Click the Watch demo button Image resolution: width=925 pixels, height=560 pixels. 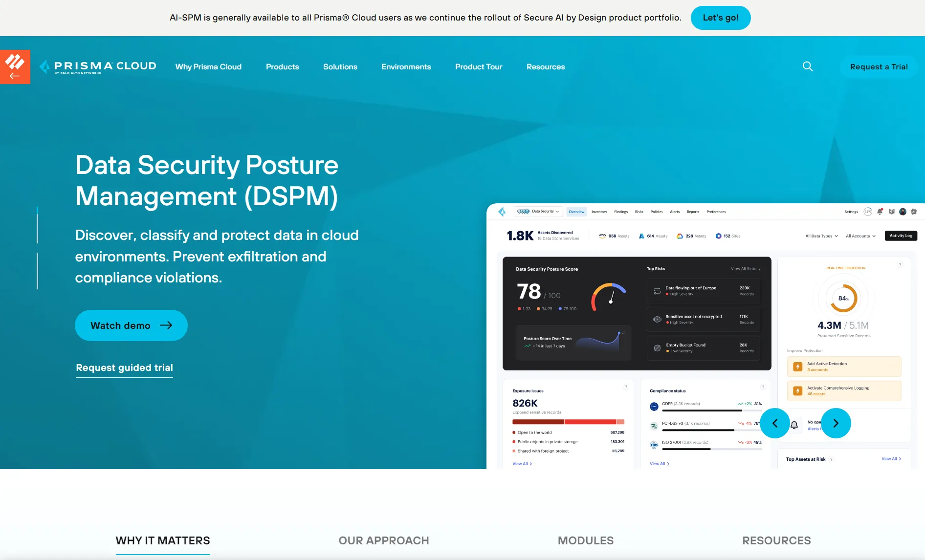131,325
